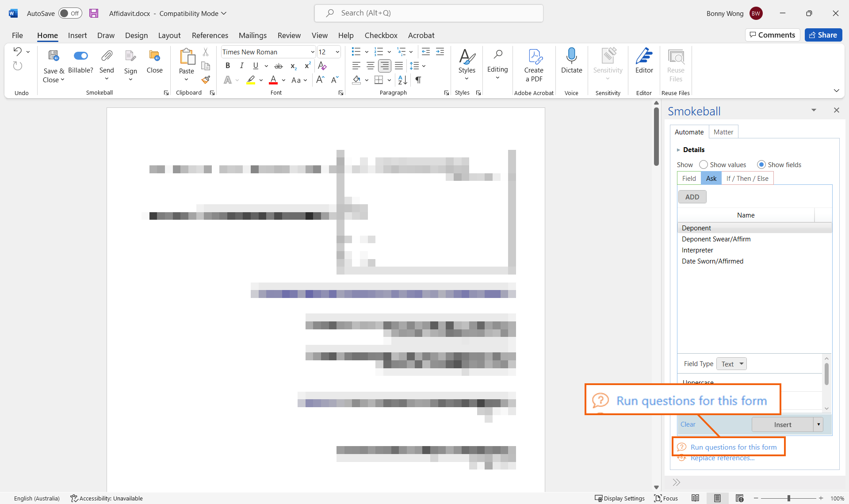Click the Share button
Image resolution: width=849 pixels, height=504 pixels.
click(823, 35)
